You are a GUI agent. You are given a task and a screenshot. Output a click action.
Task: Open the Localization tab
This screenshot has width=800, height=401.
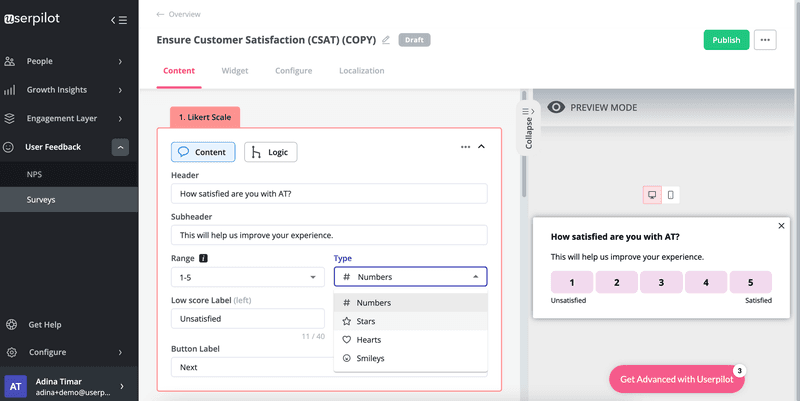(x=361, y=71)
